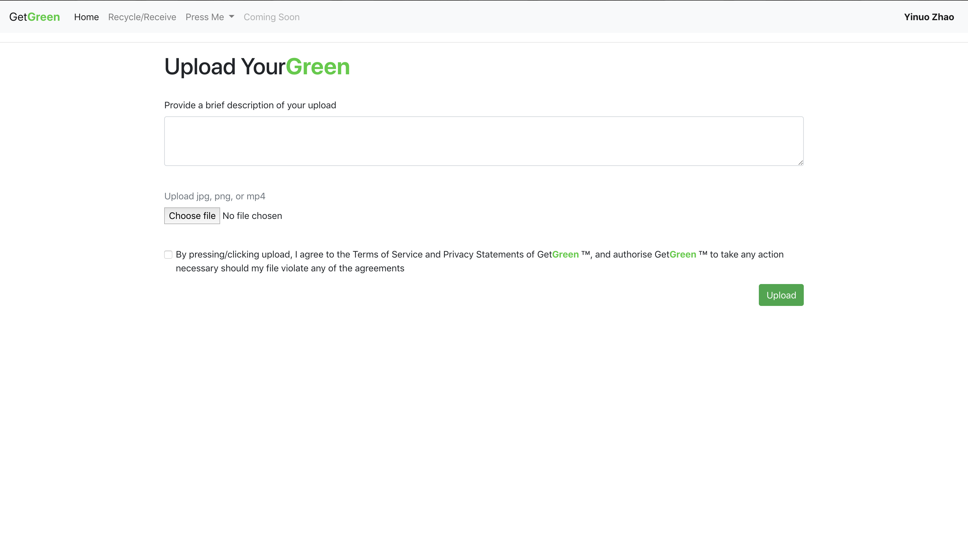Click the GetGreen brand logo
The image size is (968, 560).
(35, 17)
